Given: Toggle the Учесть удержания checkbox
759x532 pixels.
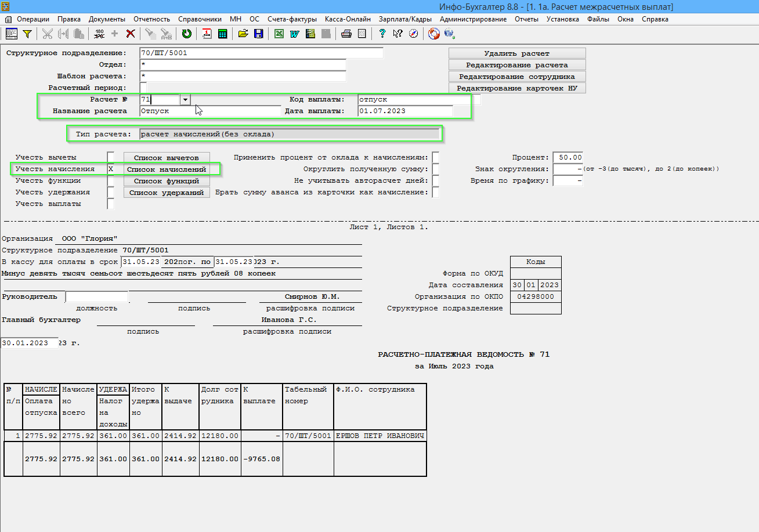Looking at the screenshot, I should [111, 192].
